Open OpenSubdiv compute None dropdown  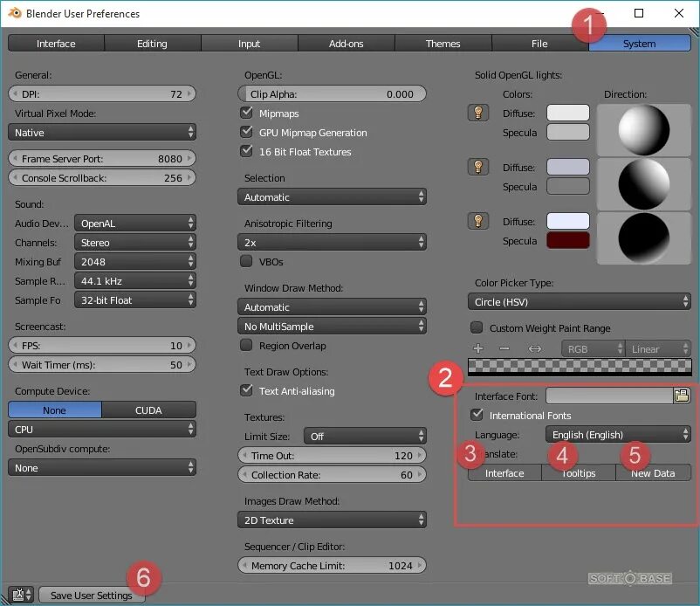point(102,467)
